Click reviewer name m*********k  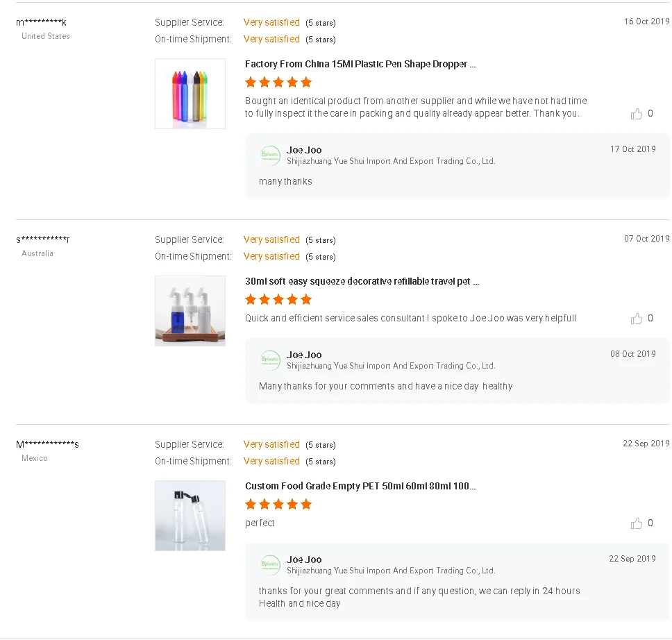pos(42,23)
